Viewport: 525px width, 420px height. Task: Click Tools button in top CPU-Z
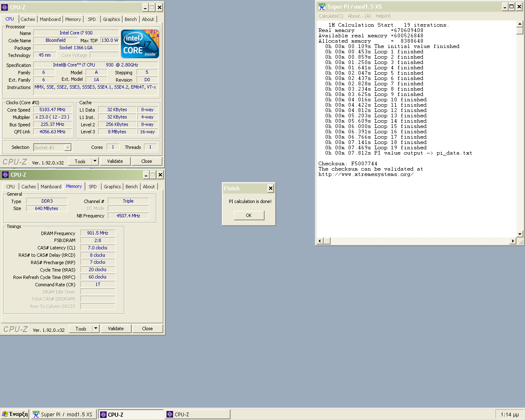click(80, 161)
